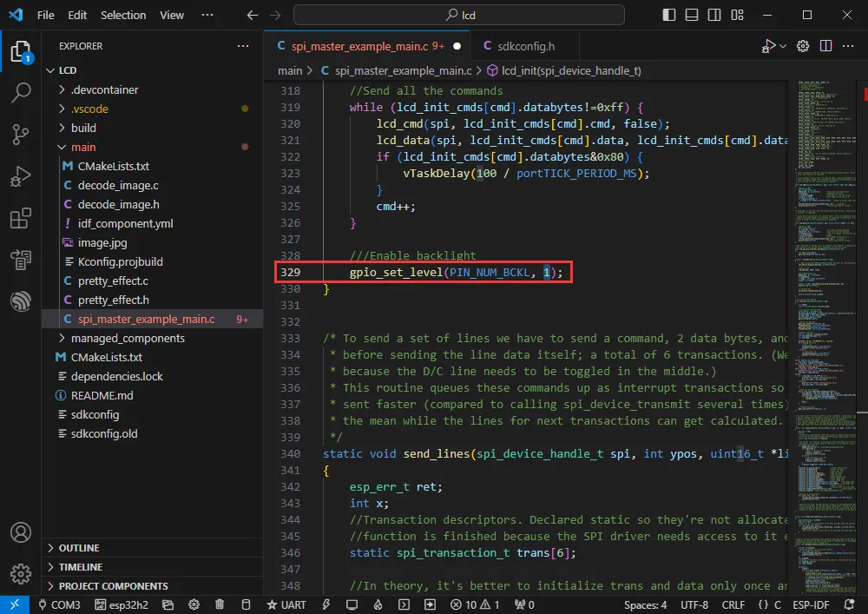
Task: Click the trash full-clean icon in status bar
Action: (x=220, y=604)
